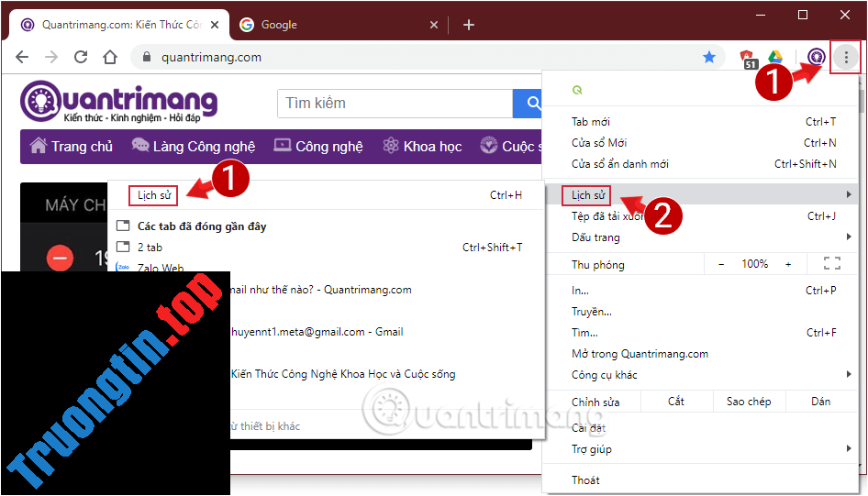Reopen the 2 tab recently closed entry
This screenshot has height=496, width=868.
pos(326,248)
